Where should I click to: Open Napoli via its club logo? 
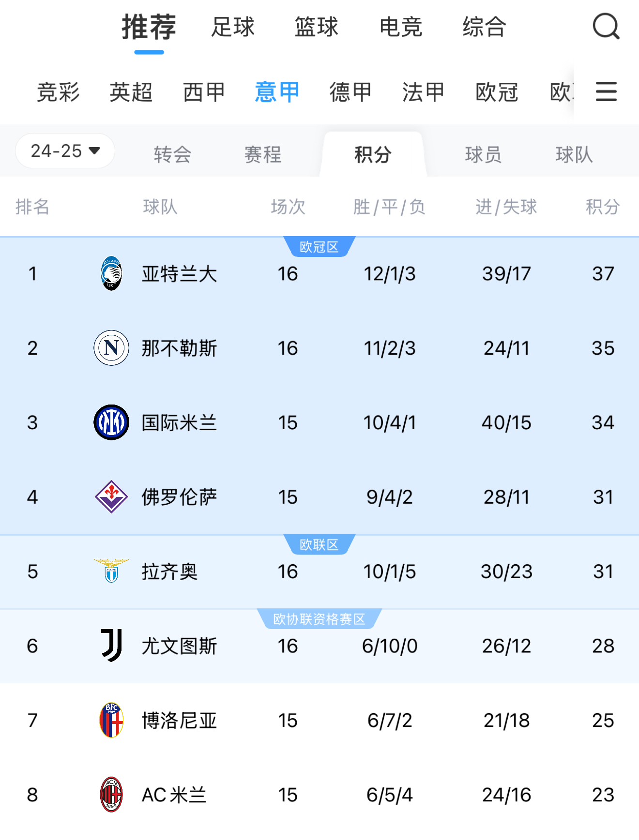[x=110, y=348]
